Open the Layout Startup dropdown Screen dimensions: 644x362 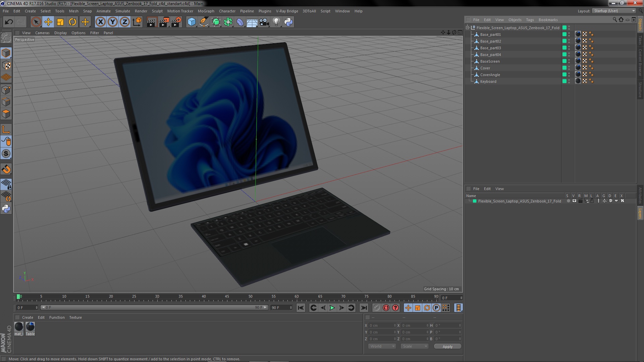614,11
